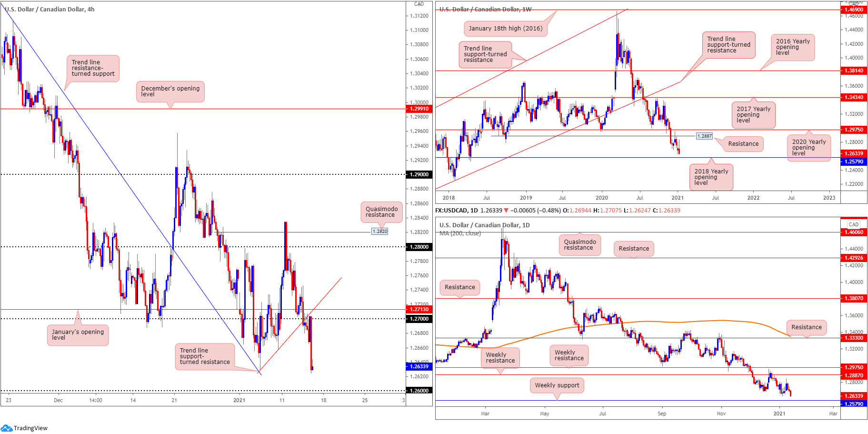This screenshot has height=434, width=868.
Task: Click the 1.2887 price tag on the weekly chart
Action: click(704, 136)
